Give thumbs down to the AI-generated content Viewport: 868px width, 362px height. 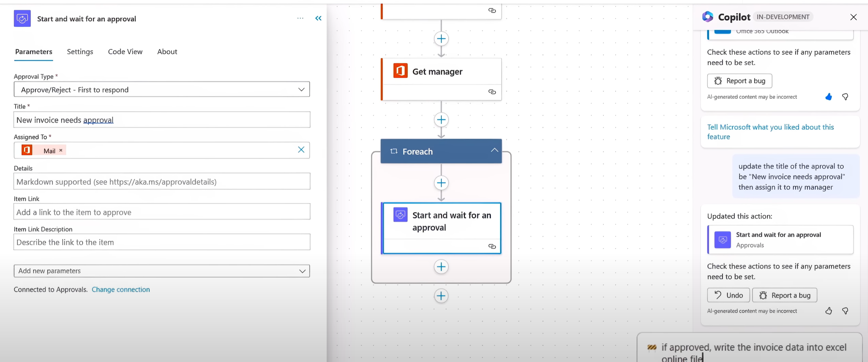(x=845, y=311)
